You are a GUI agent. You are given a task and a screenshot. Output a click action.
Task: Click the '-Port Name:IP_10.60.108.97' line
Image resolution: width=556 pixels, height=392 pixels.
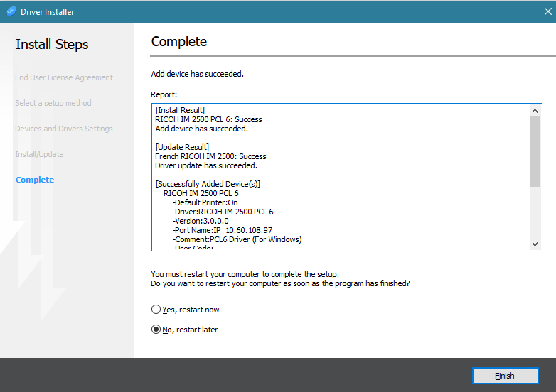click(223, 230)
